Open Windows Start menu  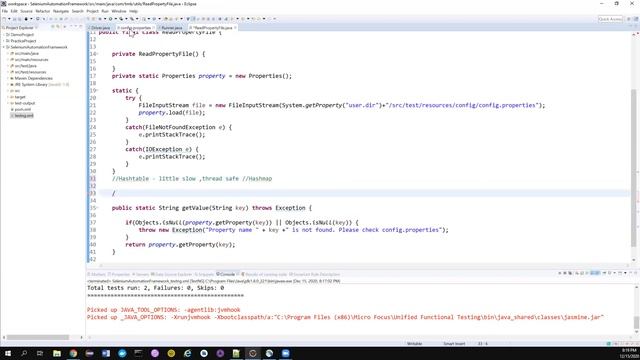tap(7, 353)
